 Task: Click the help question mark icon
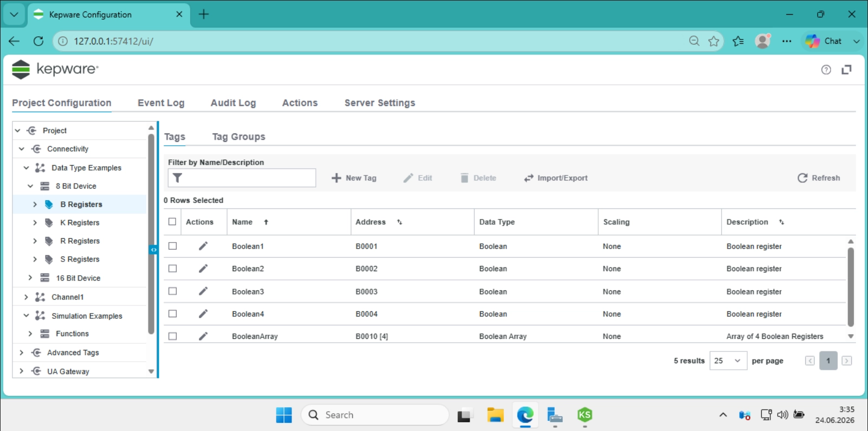point(826,69)
